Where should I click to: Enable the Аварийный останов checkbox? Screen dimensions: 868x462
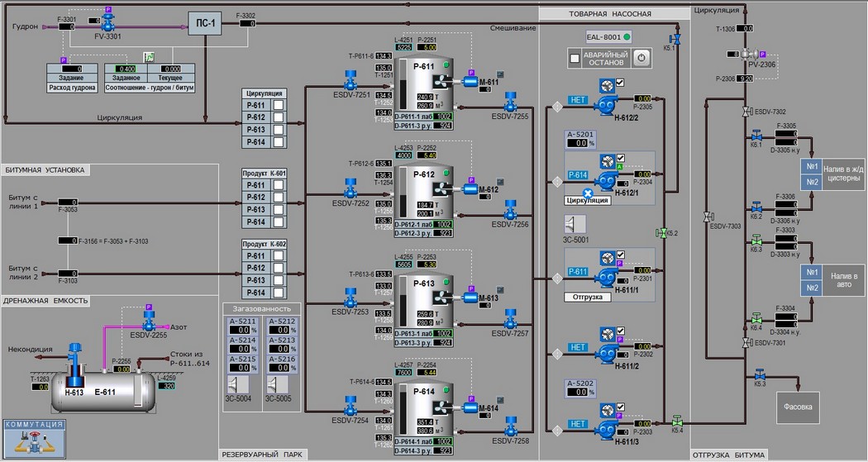coord(575,58)
